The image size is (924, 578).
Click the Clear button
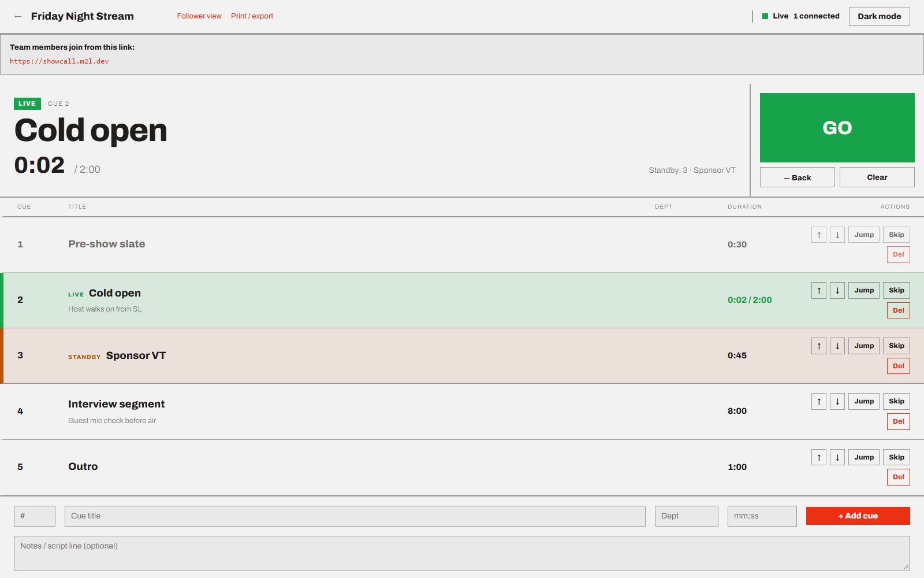(x=877, y=177)
